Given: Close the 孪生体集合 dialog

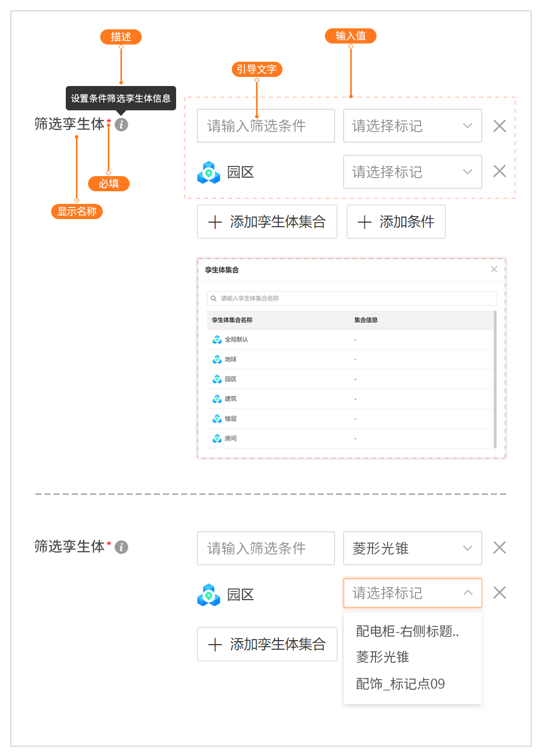Looking at the screenshot, I should pyautogui.click(x=494, y=269).
